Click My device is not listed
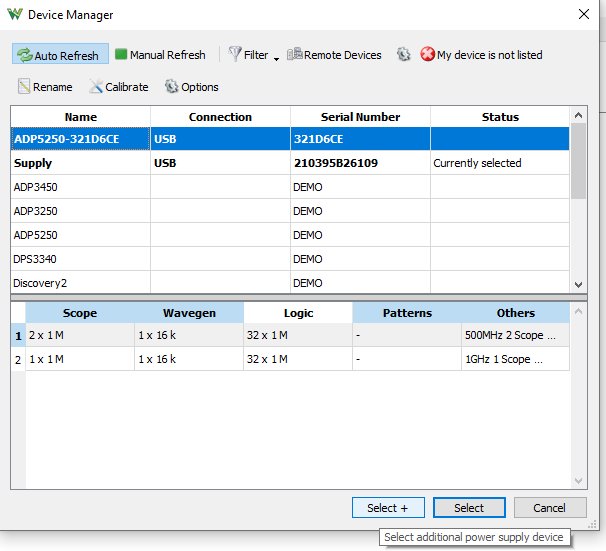Screen dimensions: 606x551 pos(482,54)
